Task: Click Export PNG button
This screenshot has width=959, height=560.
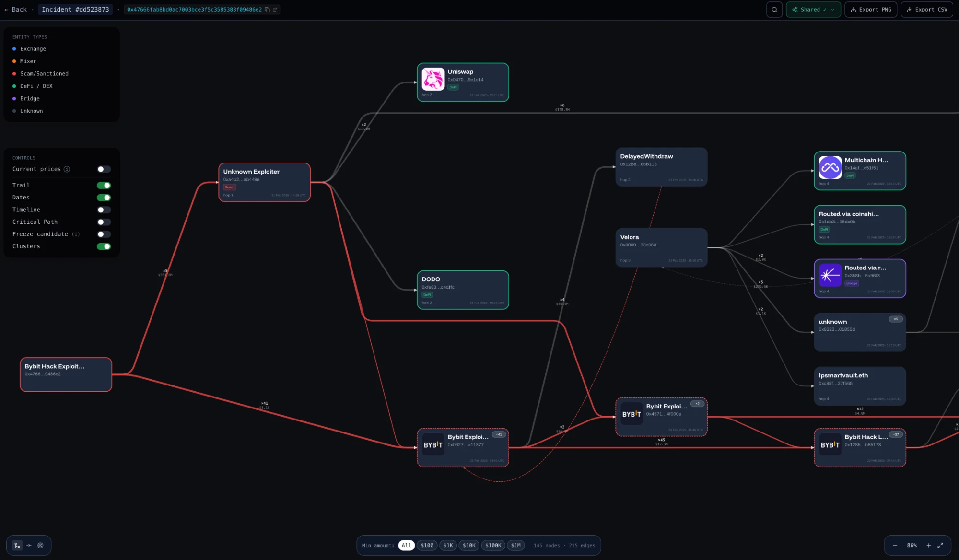Action: (870, 10)
